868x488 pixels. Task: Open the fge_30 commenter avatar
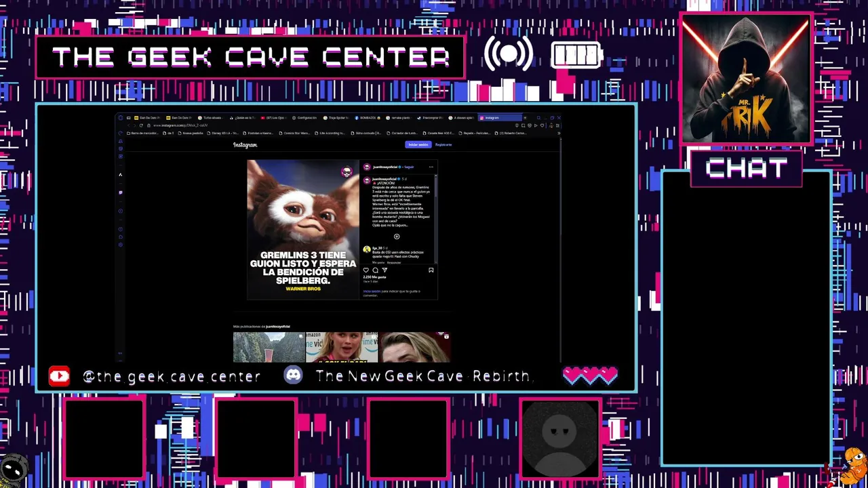tap(367, 249)
